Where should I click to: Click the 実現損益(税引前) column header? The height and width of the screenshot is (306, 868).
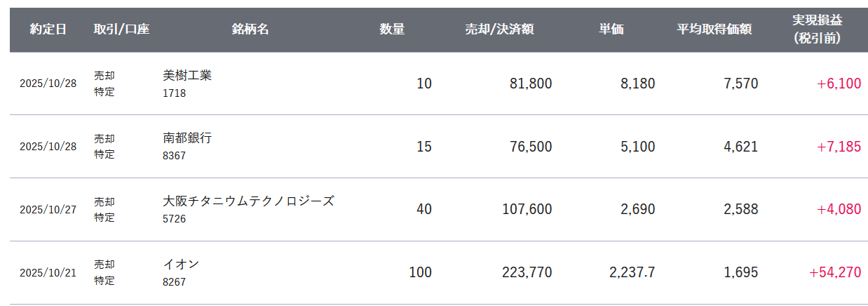pyautogui.click(x=817, y=29)
